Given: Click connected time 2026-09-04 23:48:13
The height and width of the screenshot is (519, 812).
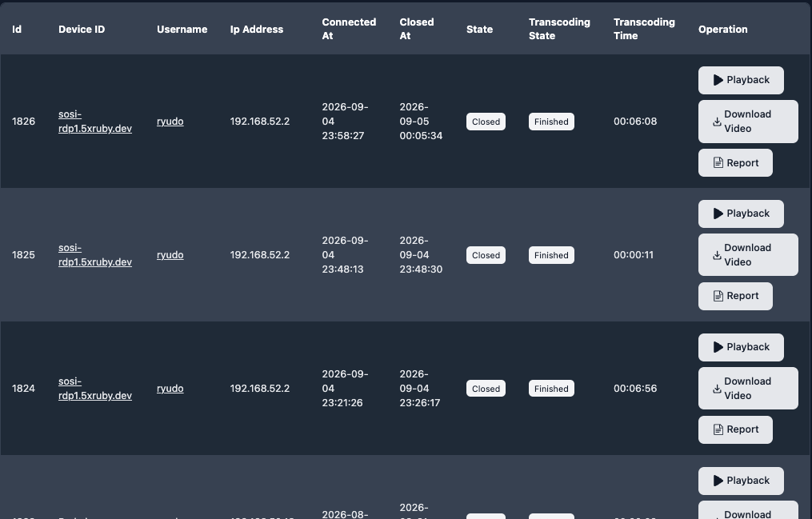Looking at the screenshot, I should pos(345,255).
